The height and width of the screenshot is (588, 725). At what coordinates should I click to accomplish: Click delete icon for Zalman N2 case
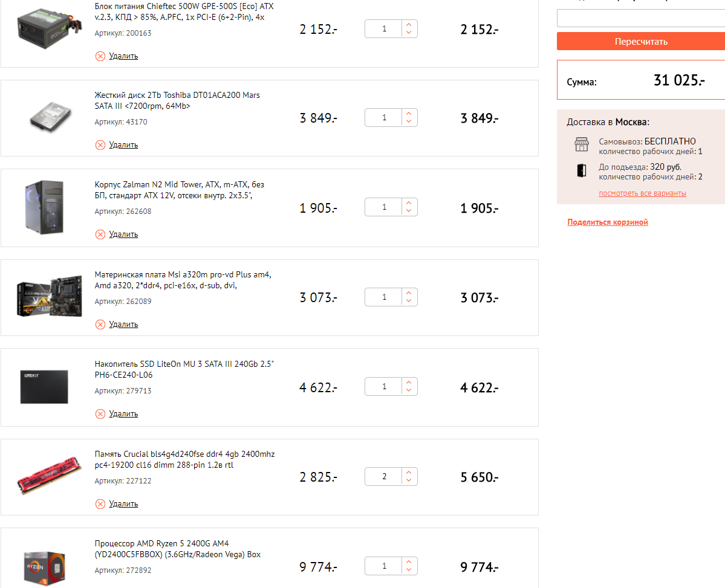coord(100,234)
